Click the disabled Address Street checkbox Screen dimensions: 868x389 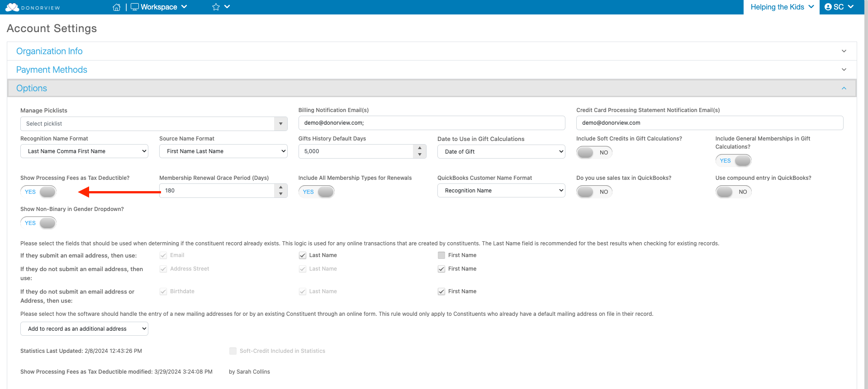click(163, 269)
